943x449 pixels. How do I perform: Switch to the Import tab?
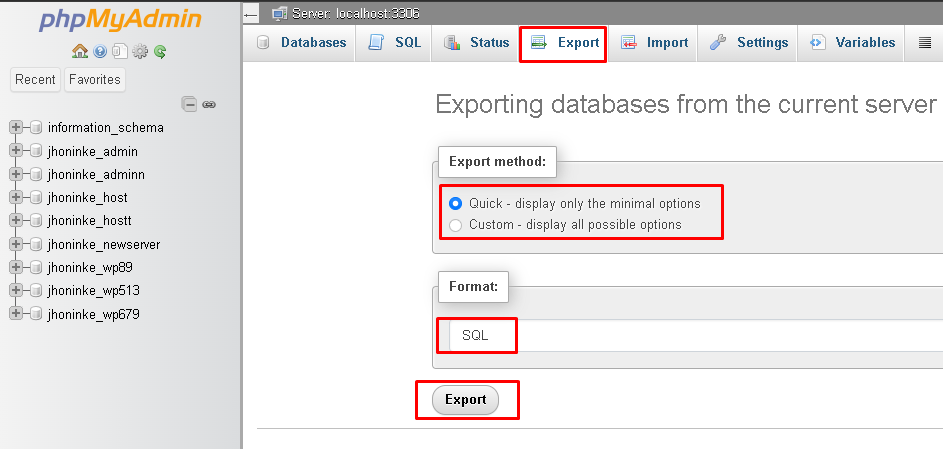click(x=654, y=43)
